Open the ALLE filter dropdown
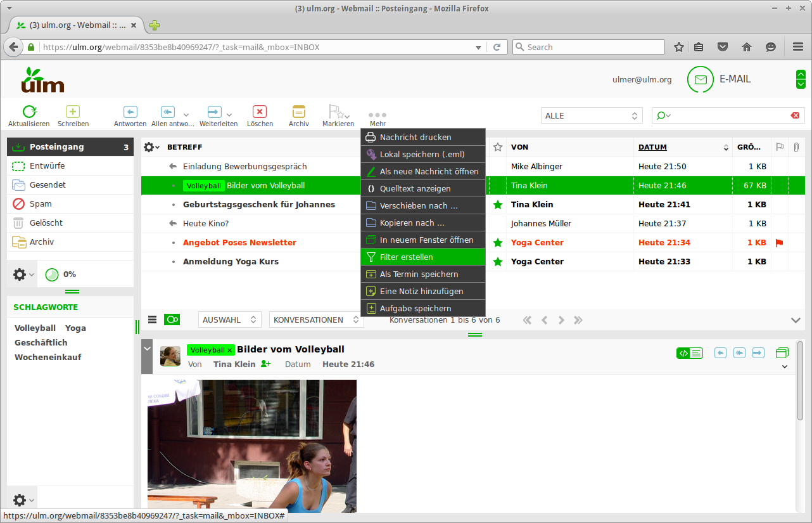Viewport: 812px width, 523px height. click(592, 116)
